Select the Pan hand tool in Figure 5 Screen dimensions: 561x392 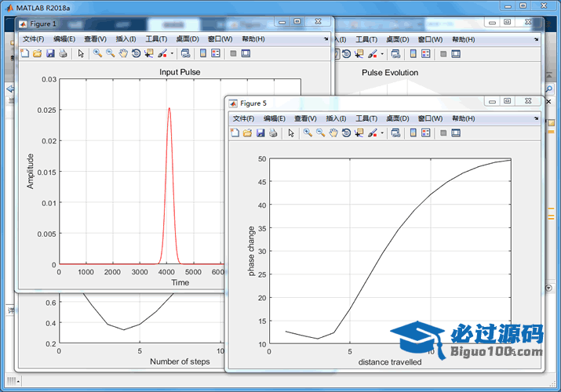coord(333,133)
